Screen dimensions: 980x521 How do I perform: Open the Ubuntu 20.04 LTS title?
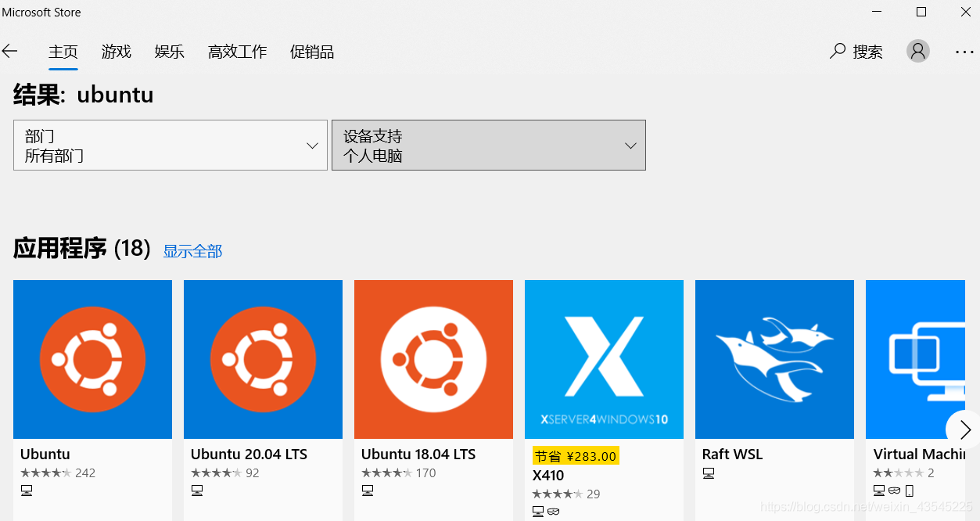pyautogui.click(x=249, y=455)
